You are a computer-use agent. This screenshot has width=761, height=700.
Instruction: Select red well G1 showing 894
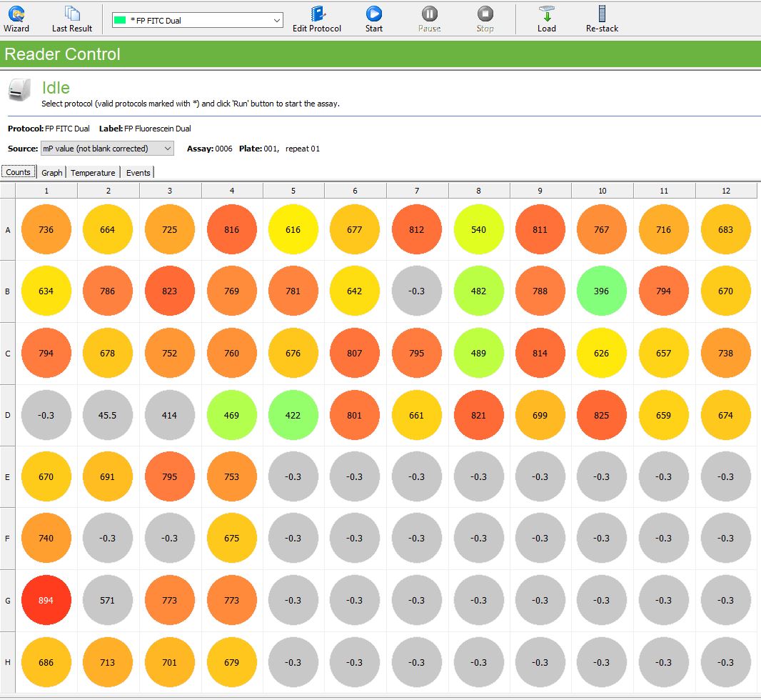tap(46, 601)
